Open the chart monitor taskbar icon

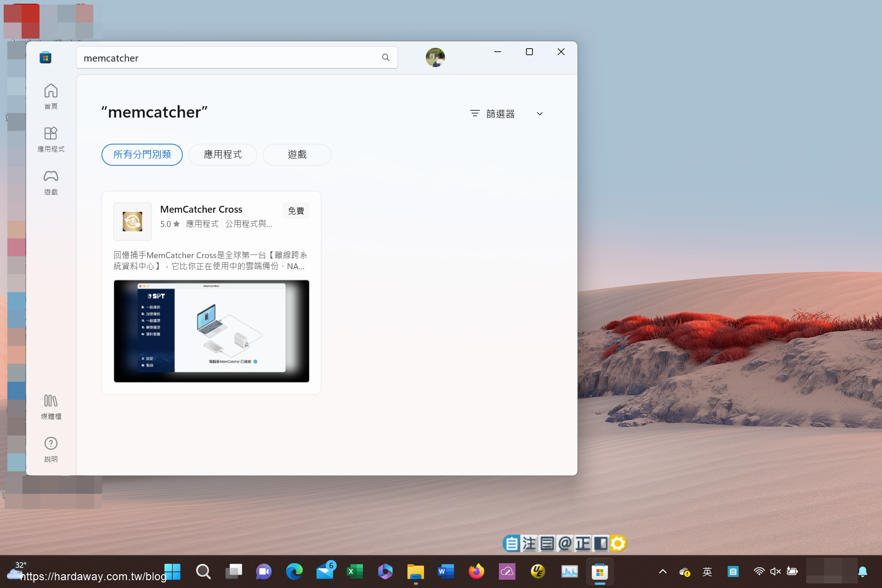coord(569,571)
